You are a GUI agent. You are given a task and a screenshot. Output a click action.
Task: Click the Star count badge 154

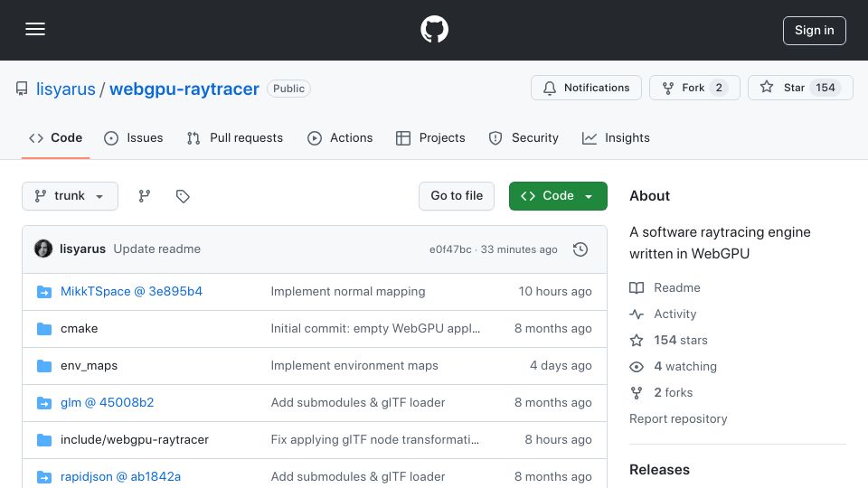pyautogui.click(x=825, y=88)
